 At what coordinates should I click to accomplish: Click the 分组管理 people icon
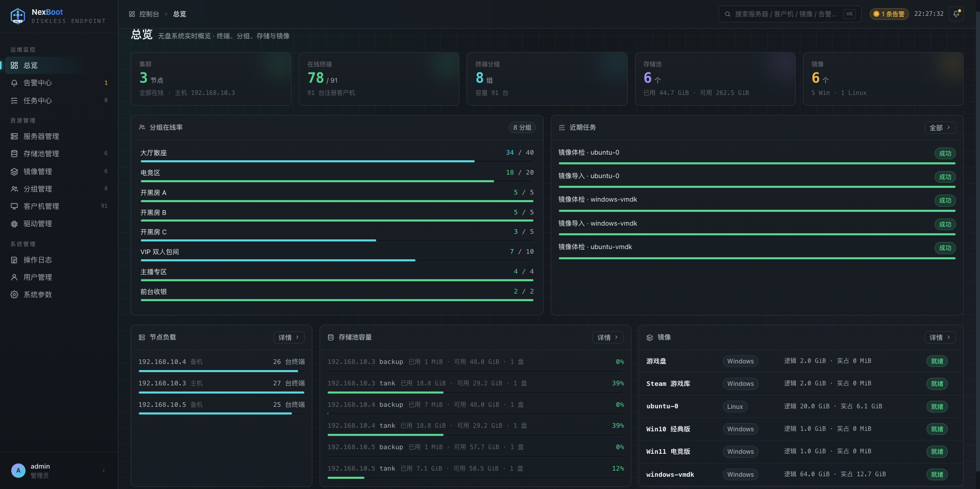click(x=14, y=189)
